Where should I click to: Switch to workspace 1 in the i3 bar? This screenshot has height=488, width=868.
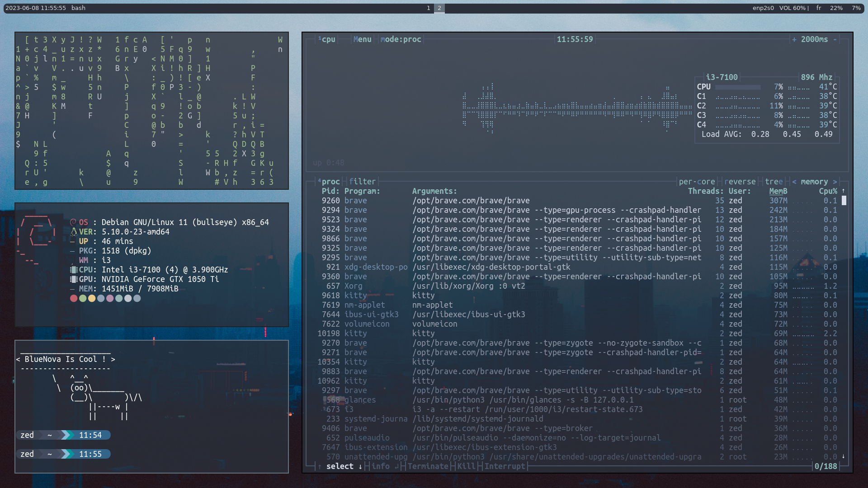tap(429, 8)
